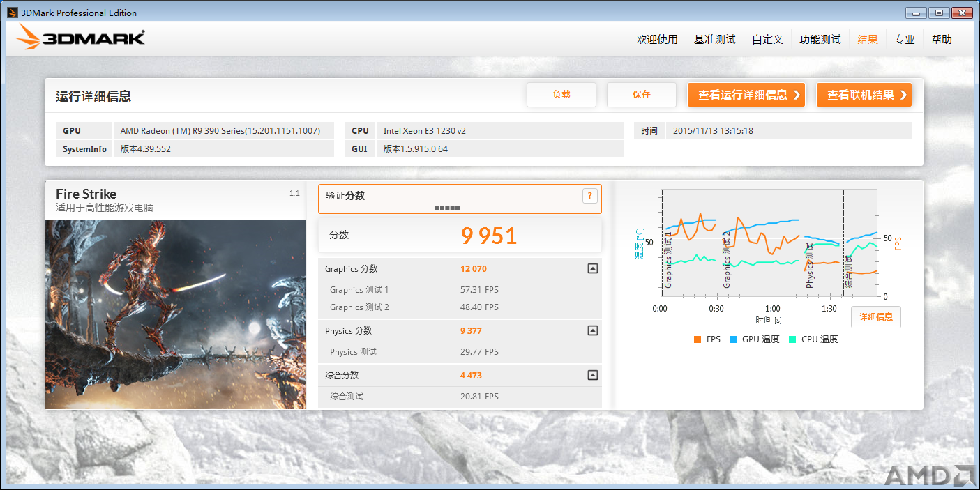This screenshot has width=980, height=490.
Task: Click the Fire Strike preview image
Action: (x=176, y=314)
